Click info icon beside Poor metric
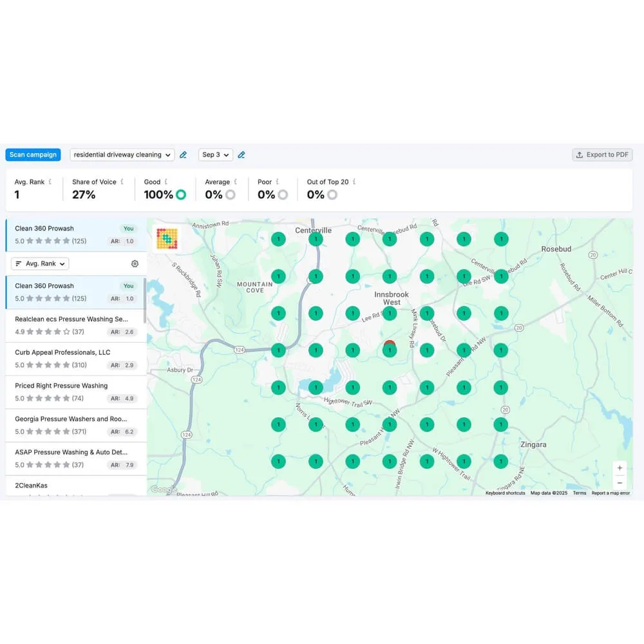The width and height of the screenshot is (644, 644). pos(277,182)
